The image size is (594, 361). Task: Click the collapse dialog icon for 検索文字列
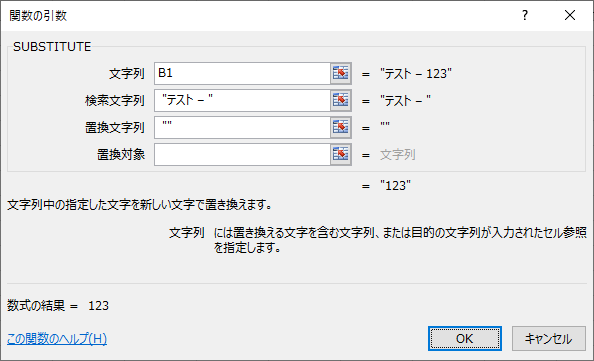[x=341, y=100]
